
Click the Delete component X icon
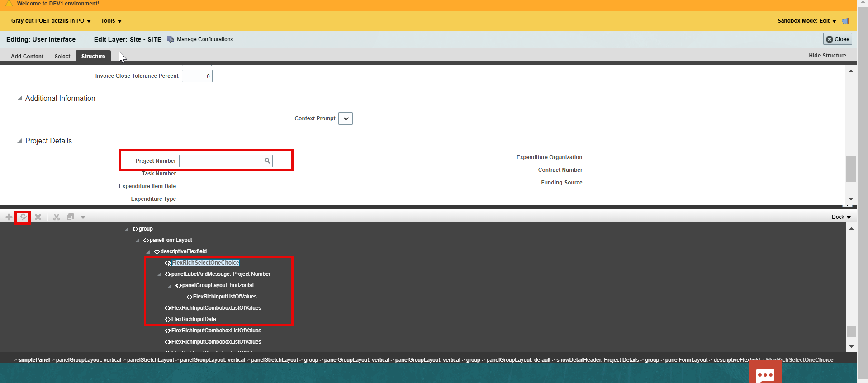pos(38,217)
